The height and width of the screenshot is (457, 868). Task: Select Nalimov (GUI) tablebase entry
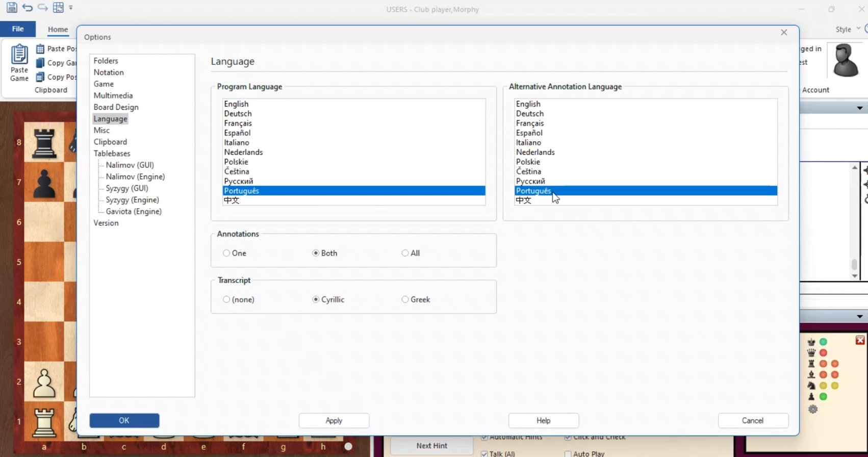130,165
